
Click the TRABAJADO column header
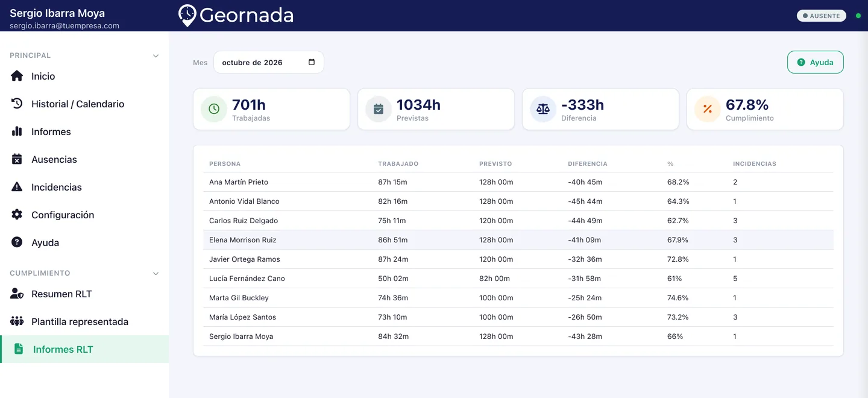tap(398, 164)
